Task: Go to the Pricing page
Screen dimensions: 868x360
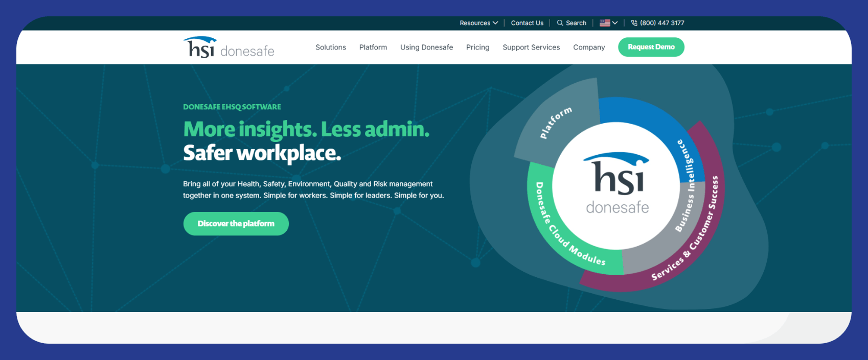Action: coord(477,47)
